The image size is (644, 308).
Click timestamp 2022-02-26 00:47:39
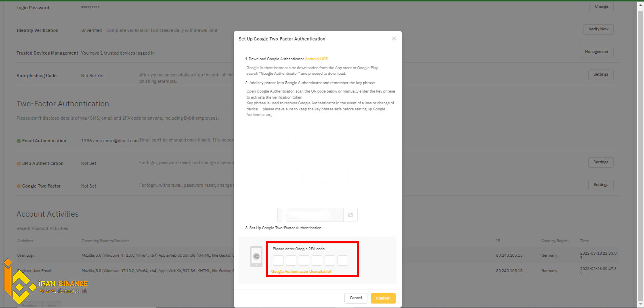click(x=598, y=270)
